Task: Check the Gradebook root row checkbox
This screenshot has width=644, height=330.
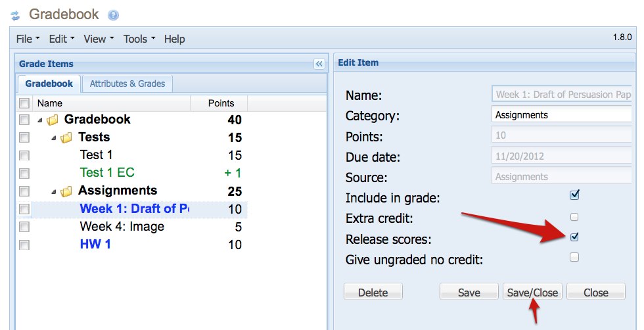Action: click(x=24, y=120)
